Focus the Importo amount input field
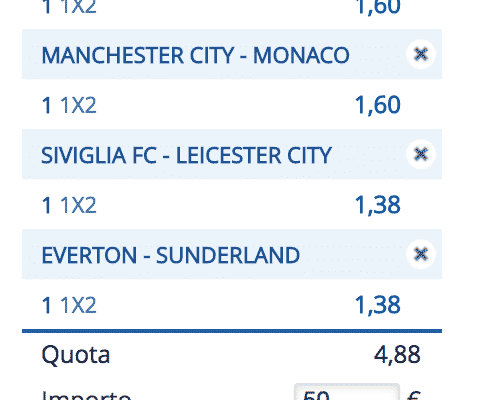This screenshot has width=478, height=400. click(347, 392)
